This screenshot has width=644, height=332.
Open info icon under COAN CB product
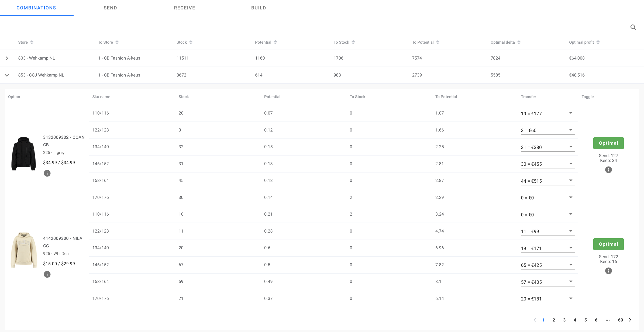47,173
